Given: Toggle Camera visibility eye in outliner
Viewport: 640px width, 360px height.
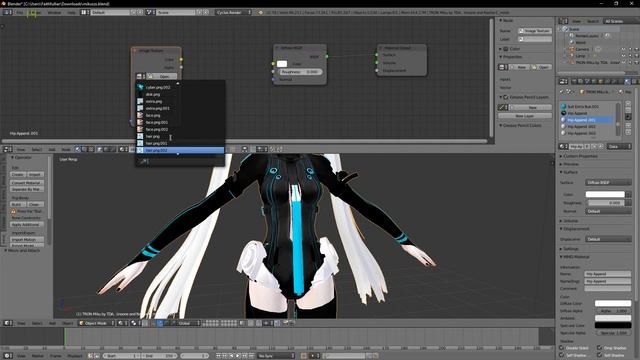Looking at the screenshot, I should point(623,49).
